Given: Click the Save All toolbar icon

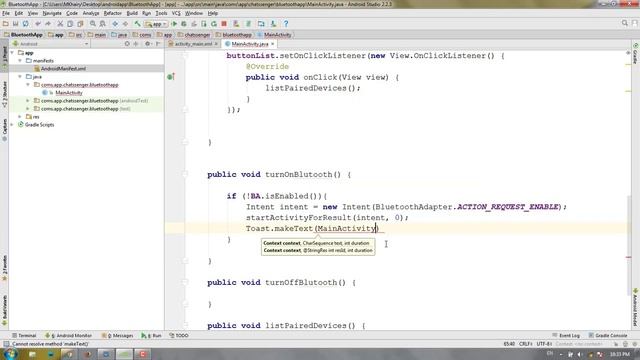Looking at the screenshot, I should (x=16, y=24).
